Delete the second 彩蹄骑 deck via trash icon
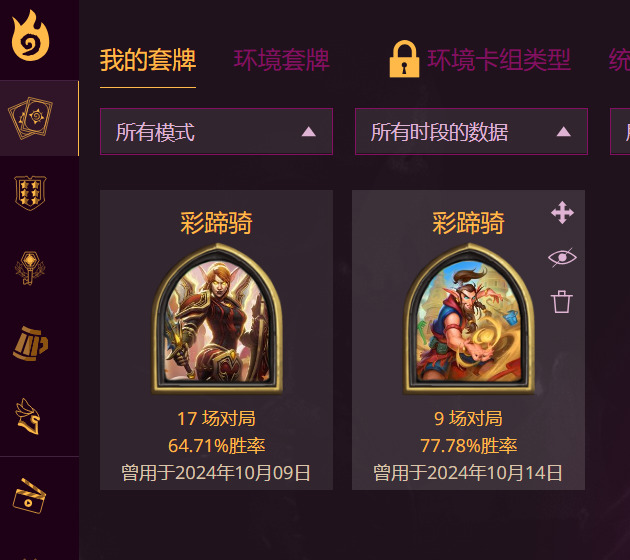Screen dimensions: 630x560 pos(562,301)
